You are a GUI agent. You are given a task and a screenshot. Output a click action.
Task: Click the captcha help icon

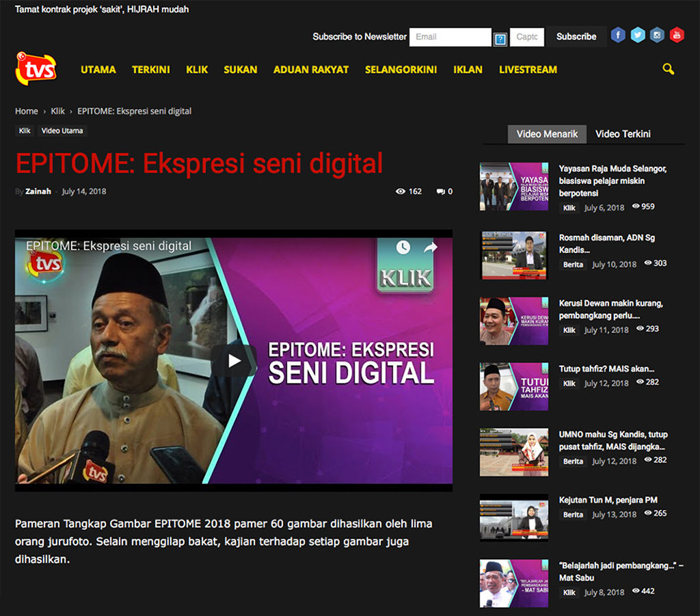pos(500,39)
